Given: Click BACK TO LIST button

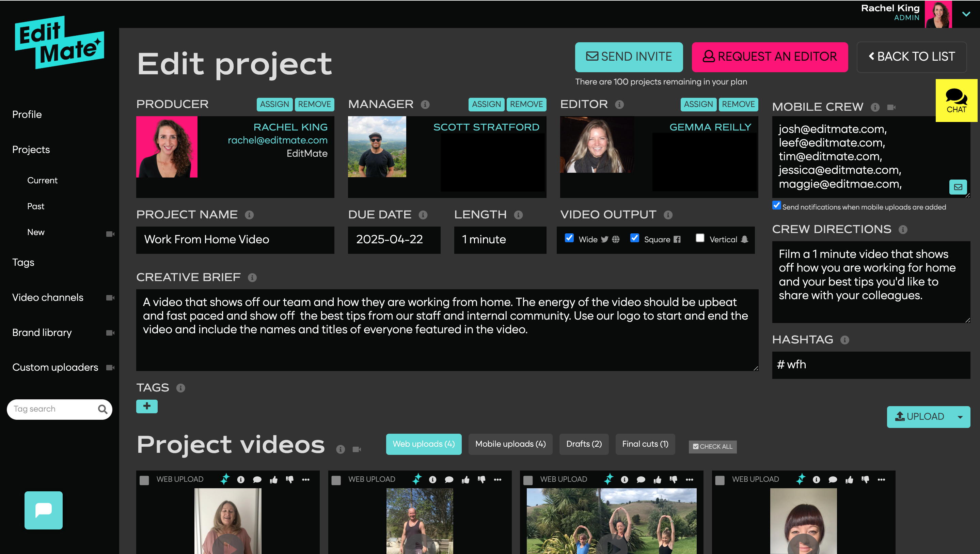Looking at the screenshot, I should 912,57.
